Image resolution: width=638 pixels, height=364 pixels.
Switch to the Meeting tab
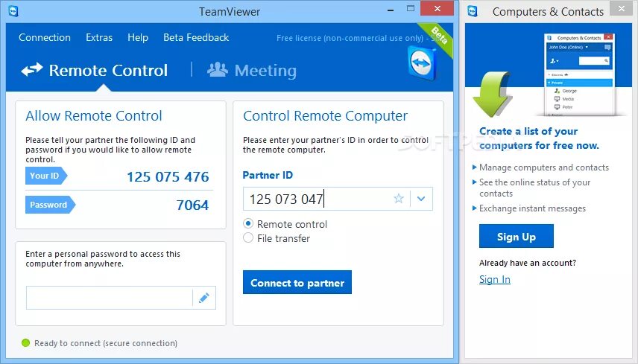point(252,70)
